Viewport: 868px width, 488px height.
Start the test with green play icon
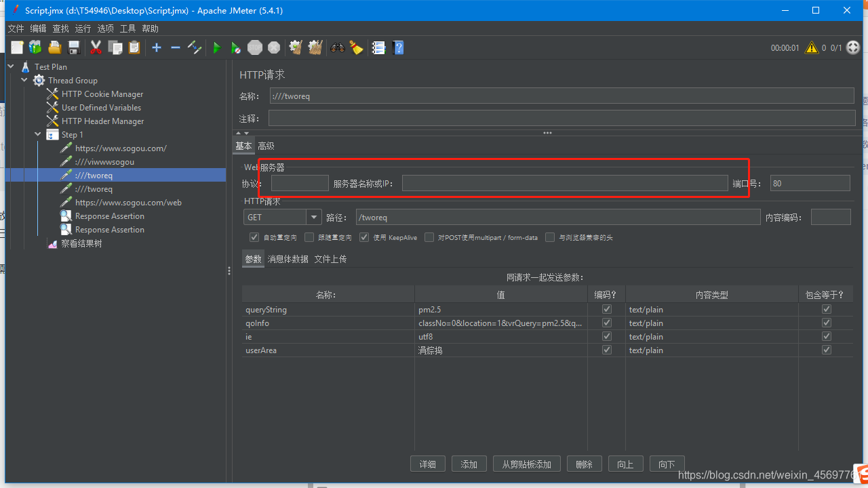tap(217, 47)
